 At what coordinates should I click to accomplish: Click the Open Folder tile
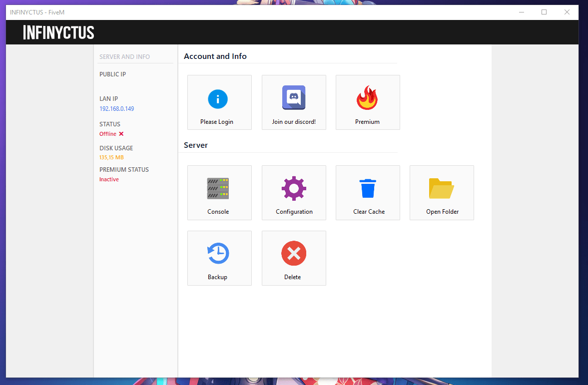click(x=442, y=193)
